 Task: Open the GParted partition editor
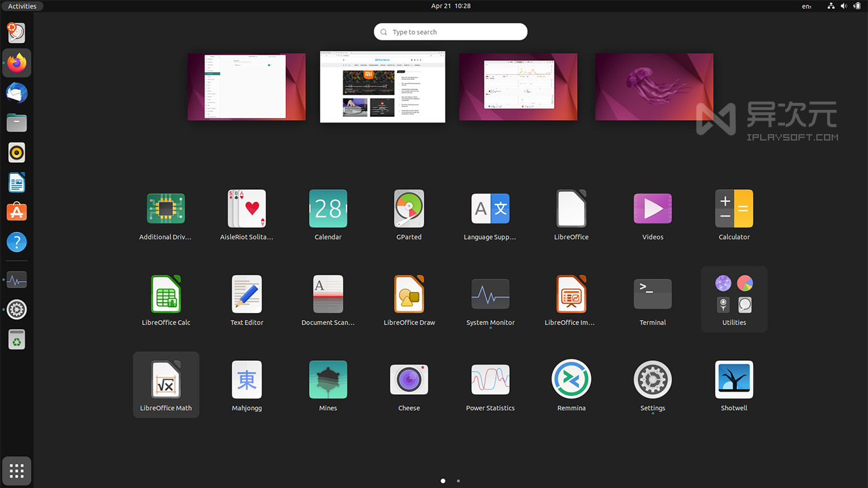point(408,208)
